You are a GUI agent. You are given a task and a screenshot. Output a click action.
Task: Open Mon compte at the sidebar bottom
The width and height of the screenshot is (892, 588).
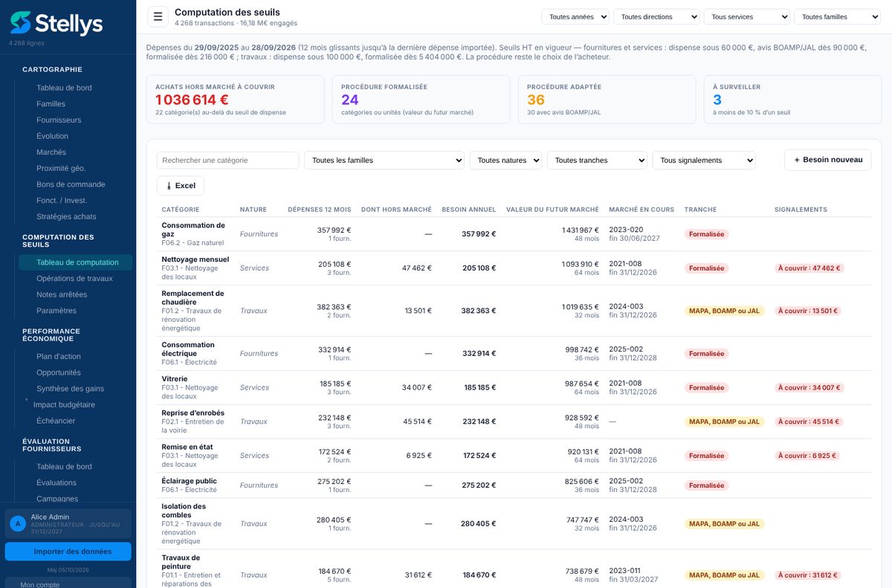point(68,584)
